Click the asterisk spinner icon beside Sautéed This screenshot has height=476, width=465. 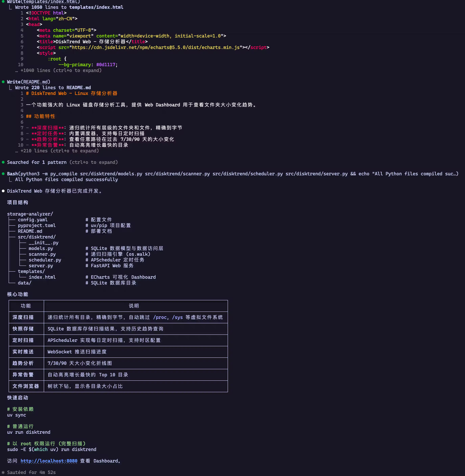coord(3,472)
